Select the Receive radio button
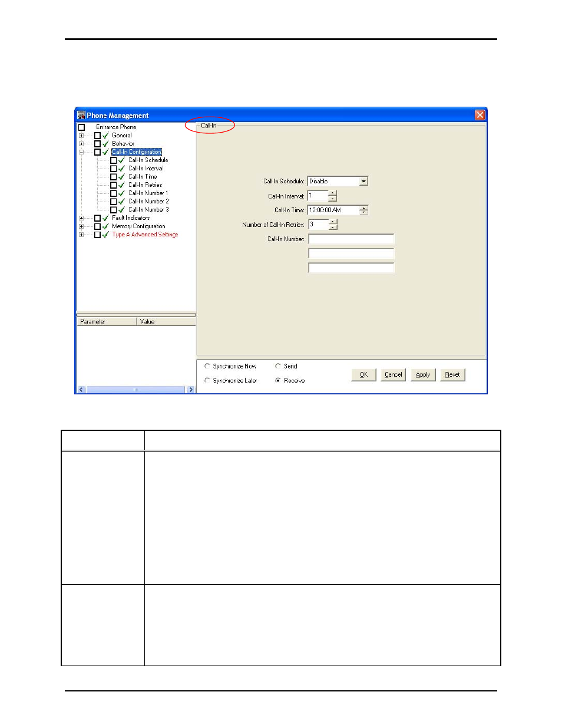 tap(278, 381)
